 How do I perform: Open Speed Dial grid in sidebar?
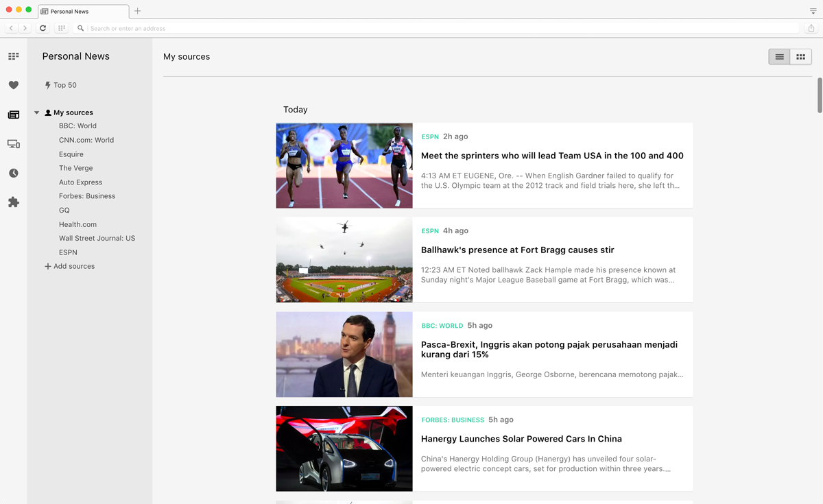tap(13, 56)
